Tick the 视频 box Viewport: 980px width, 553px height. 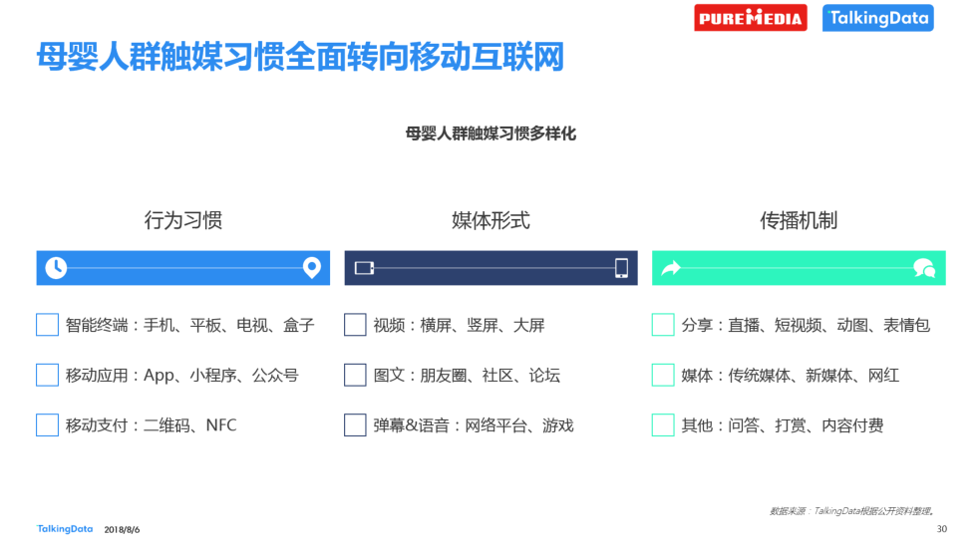(355, 325)
